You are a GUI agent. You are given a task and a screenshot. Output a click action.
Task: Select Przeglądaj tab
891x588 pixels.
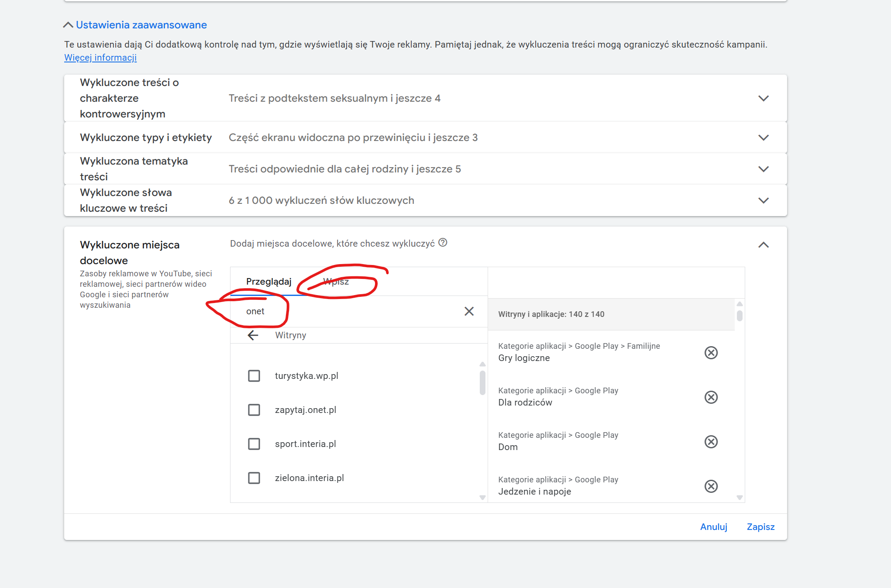tap(268, 282)
